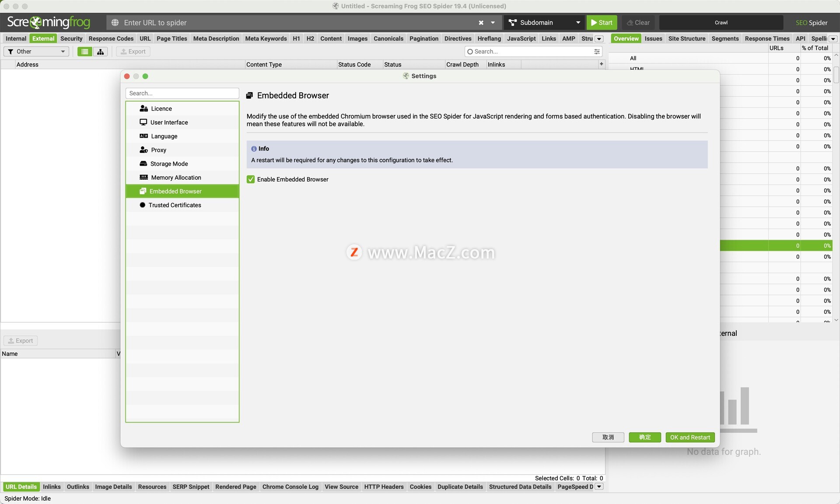The width and height of the screenshot is (840, 504).
Task: Click the globe icon in URL bar
Action: (x=115, y=23)
